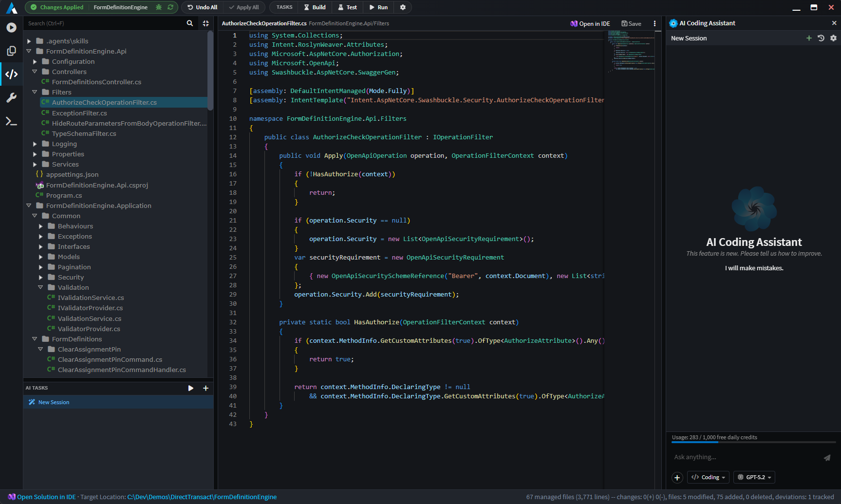Close the AI Coding Assistant panel

tap(834, 23)
